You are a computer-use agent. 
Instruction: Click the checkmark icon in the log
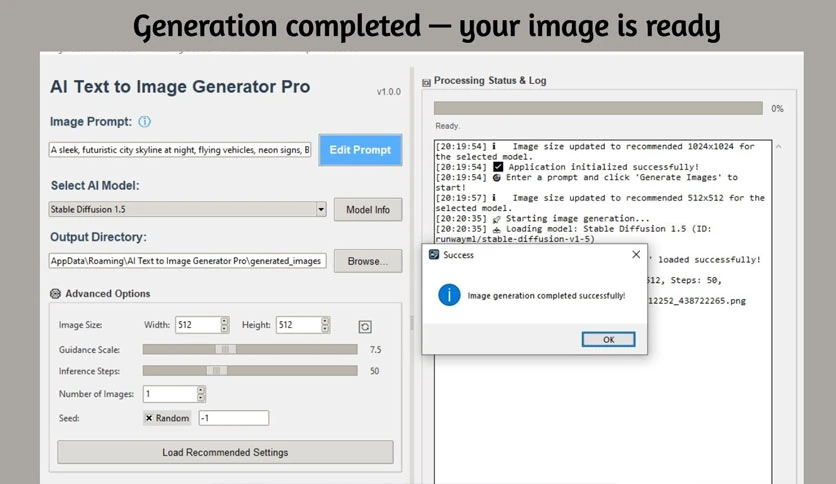coord(498,167)
